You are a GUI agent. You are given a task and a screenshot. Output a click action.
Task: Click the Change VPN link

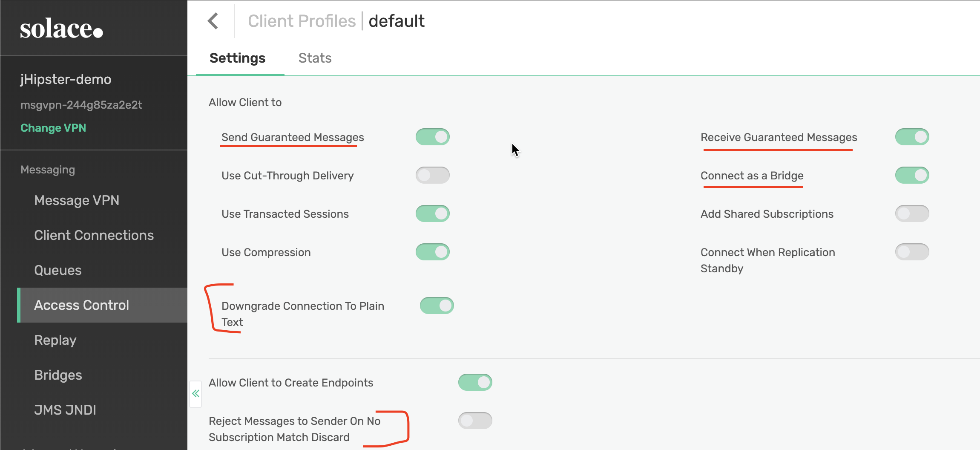pos(53,128)
